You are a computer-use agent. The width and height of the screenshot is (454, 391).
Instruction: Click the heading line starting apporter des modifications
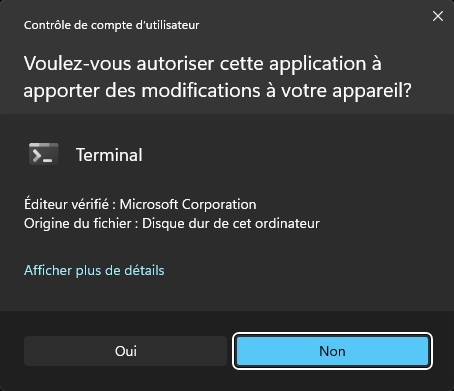click(x=218, y=90)
